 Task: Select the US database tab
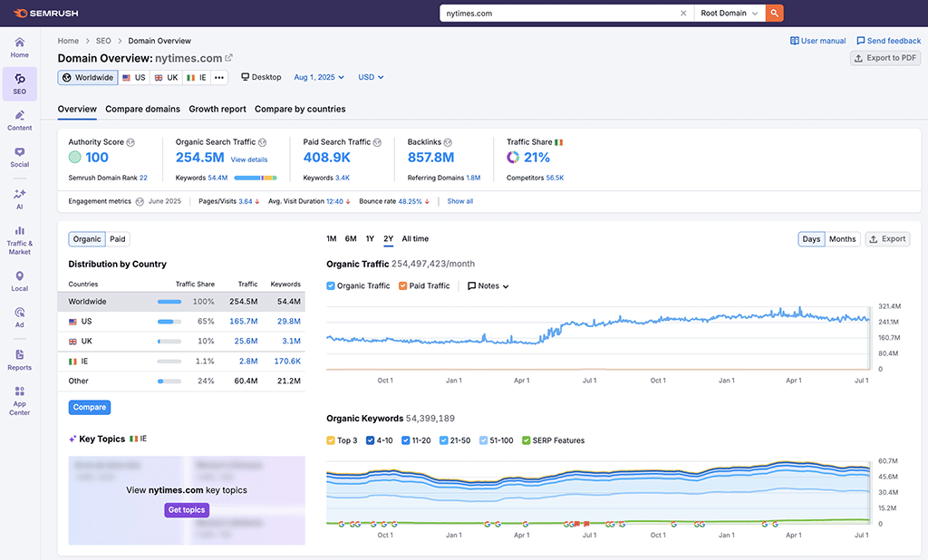tap(134, 78)
